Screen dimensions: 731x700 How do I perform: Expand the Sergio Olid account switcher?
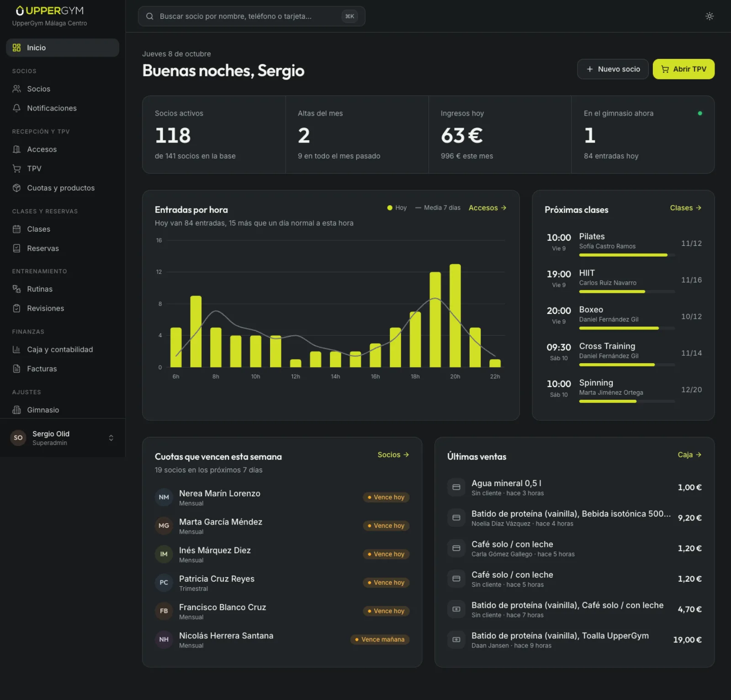(111, 438)
